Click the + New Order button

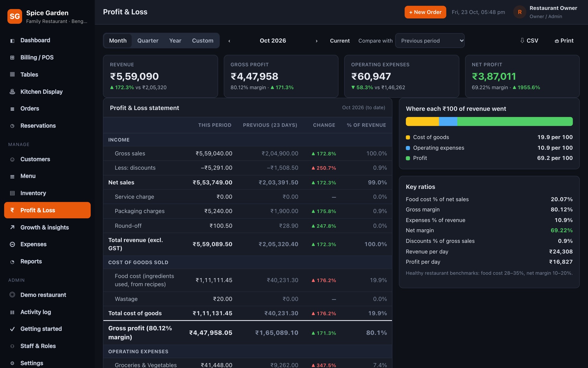(x=425, y=12)
